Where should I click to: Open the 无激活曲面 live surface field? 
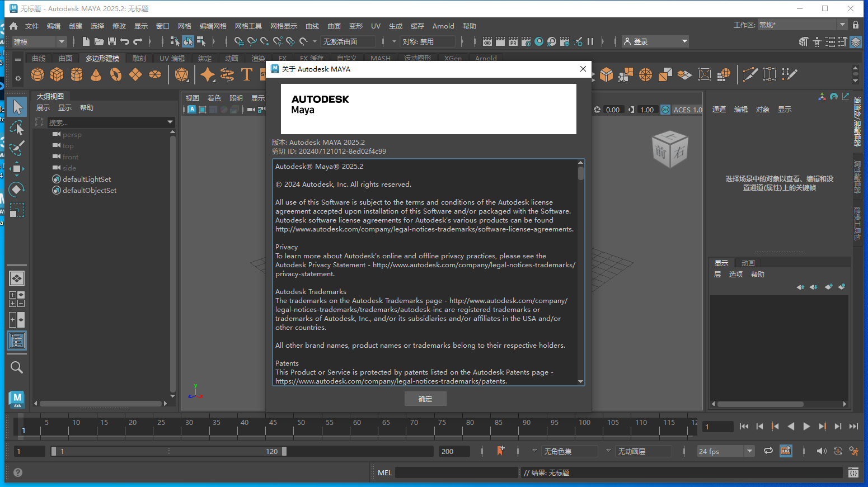click(x=348, y=41)
